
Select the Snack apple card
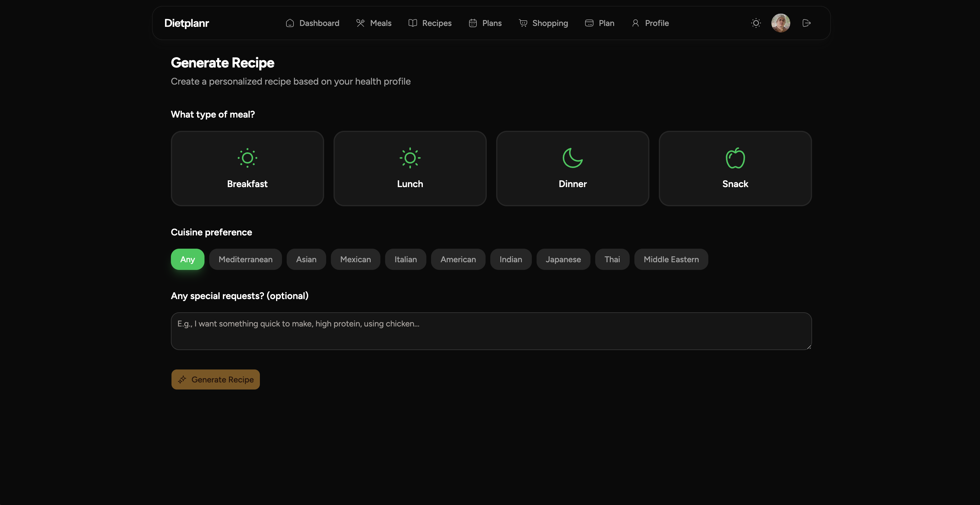click(x=735, y=168)
